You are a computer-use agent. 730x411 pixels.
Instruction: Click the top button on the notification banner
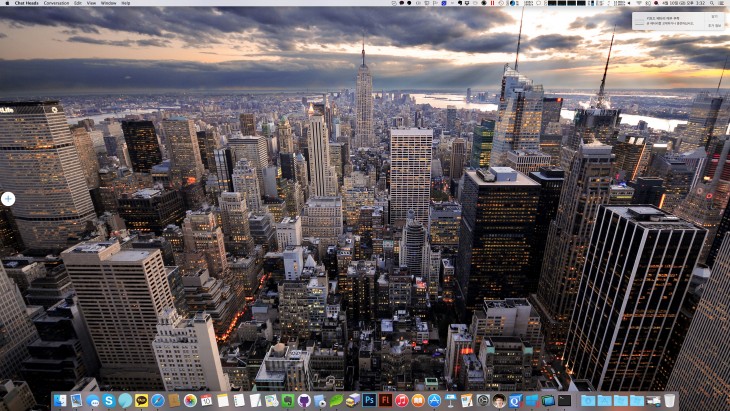715,17
